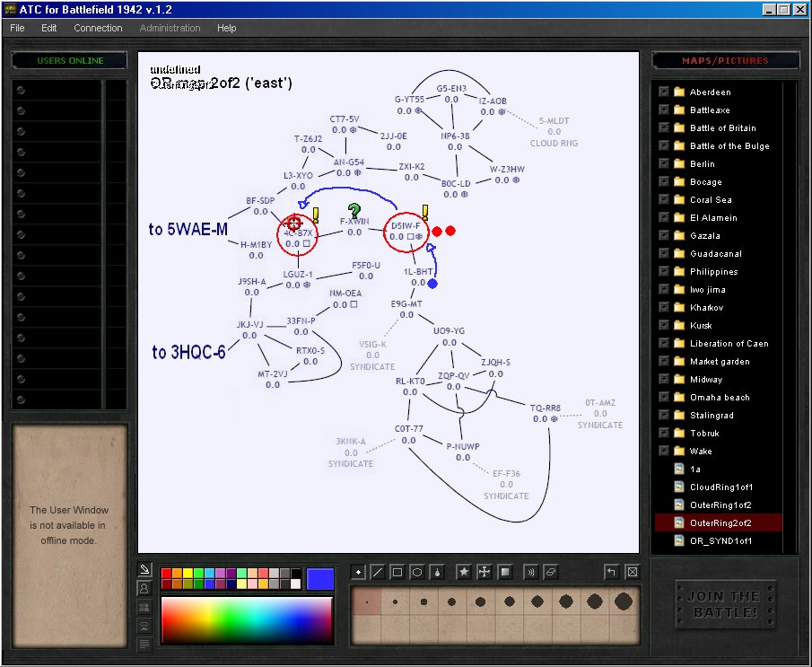Choose the second-smallest brush size dot
The image size is (812, 667).
click(395, 602)
